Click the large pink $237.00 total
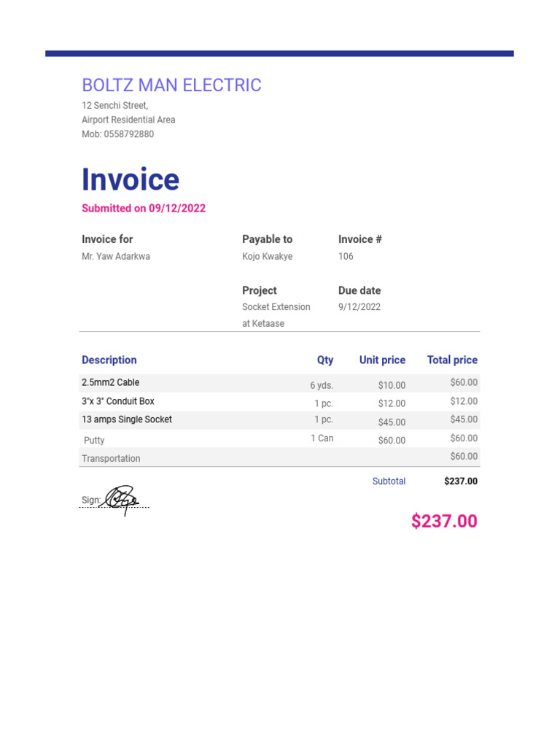The height and width of the screenshot is (747, 560). pos(444,522)
